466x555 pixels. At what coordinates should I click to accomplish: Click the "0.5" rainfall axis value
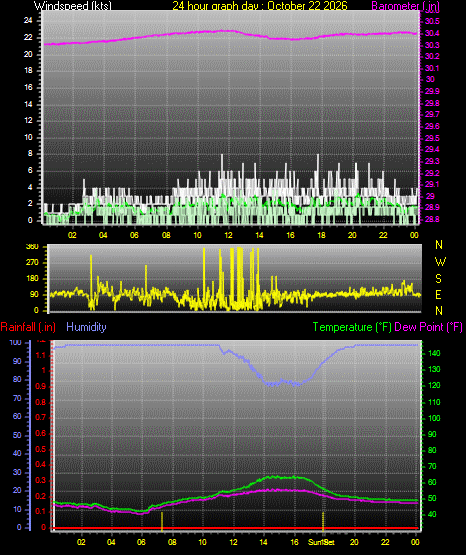[x=41, y=449]
